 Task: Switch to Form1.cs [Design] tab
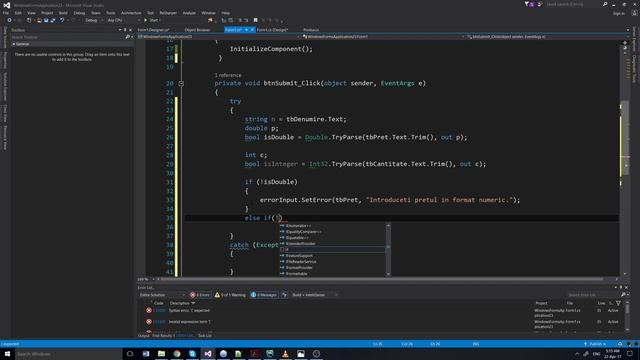[272, 30]
